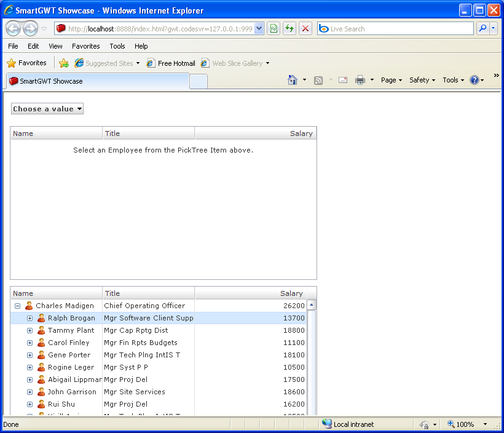Open the 'Choose a value' pick tree

coord(47,109)
